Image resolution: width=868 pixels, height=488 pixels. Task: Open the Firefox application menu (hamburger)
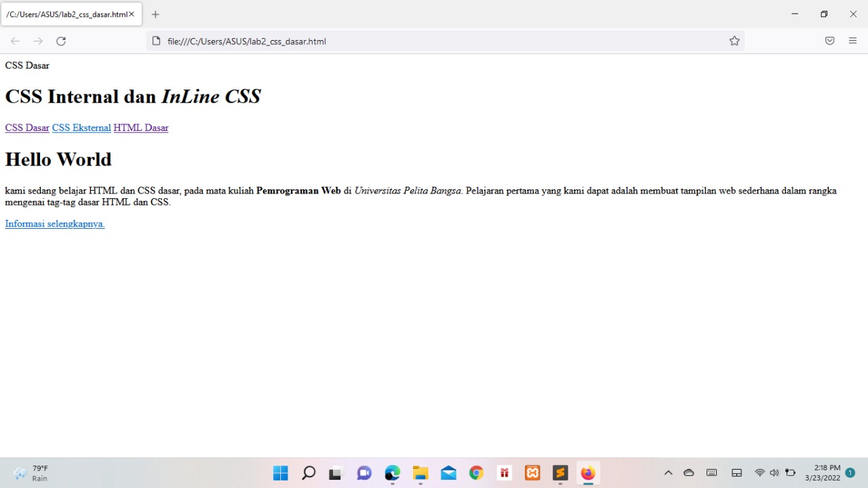(x=852, y=41)
